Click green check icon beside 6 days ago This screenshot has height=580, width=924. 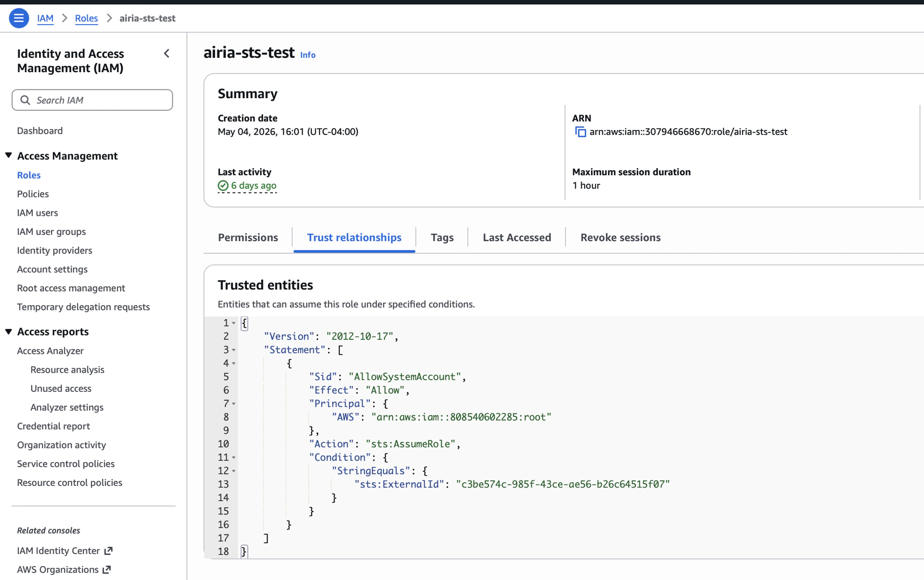coord(223,186)
